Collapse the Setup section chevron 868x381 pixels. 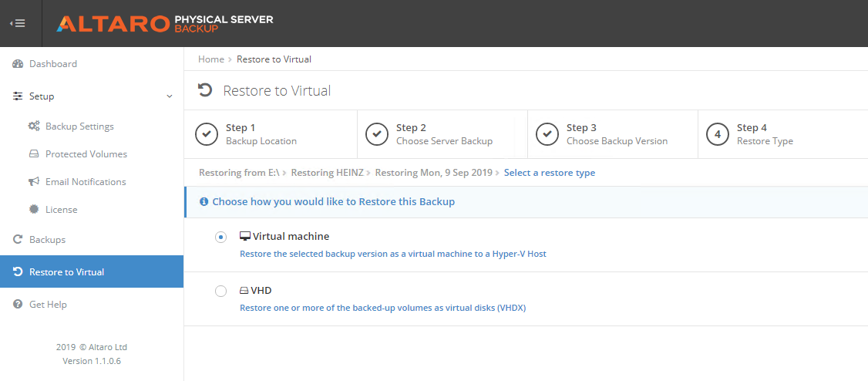(x=170, y=96)
